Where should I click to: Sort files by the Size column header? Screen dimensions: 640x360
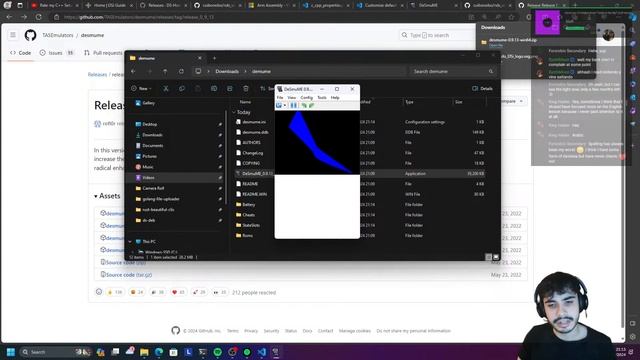(459, 102)
